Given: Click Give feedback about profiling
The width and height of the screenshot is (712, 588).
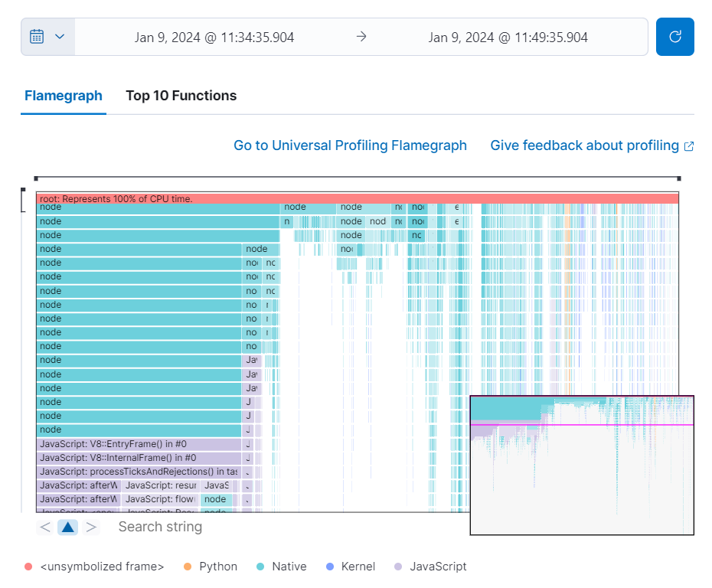Looking at the screenshot, I should (585, 145).
